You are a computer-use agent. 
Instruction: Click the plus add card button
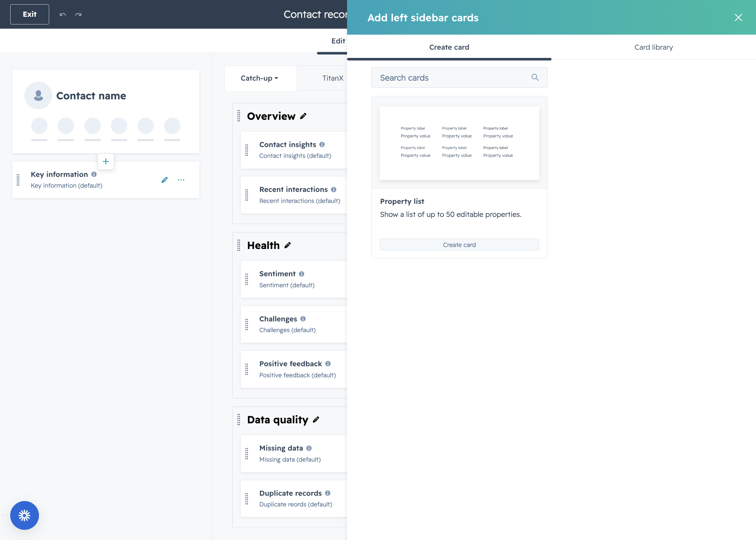pyautogui.click(x=106, y=162)
